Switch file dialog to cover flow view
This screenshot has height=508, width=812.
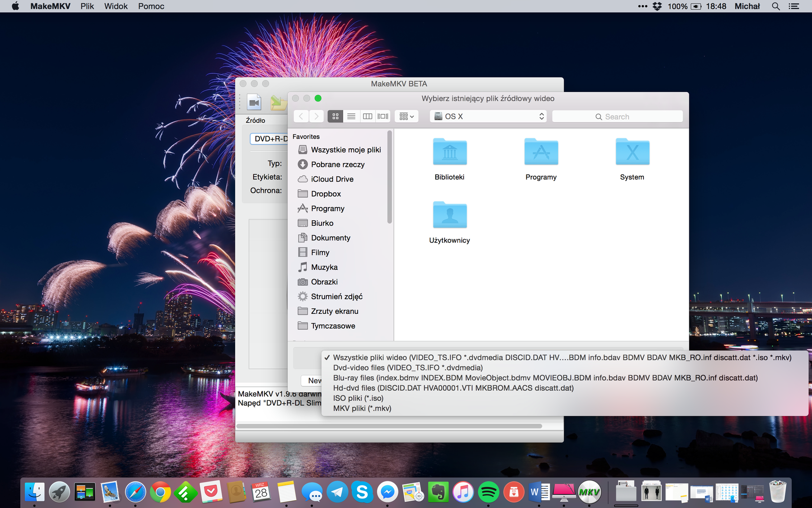coord(383,116)
